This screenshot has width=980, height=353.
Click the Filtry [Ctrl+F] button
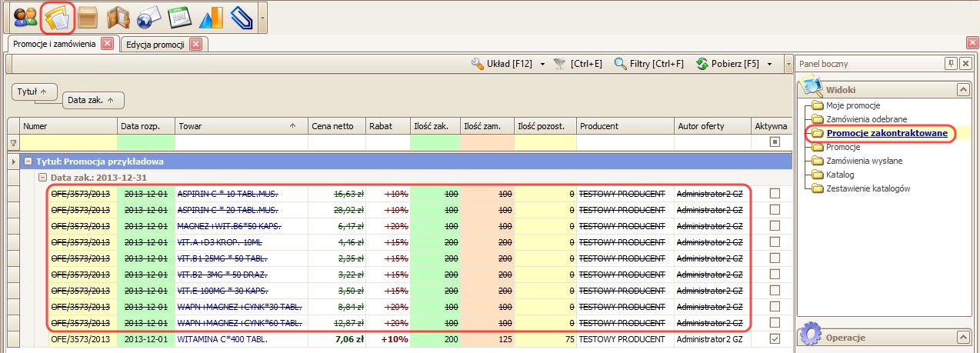tap(648, 64)
